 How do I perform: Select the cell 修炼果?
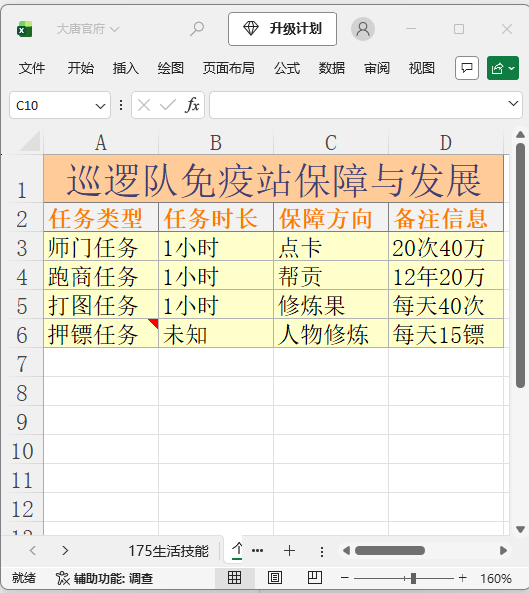[331, 304]
